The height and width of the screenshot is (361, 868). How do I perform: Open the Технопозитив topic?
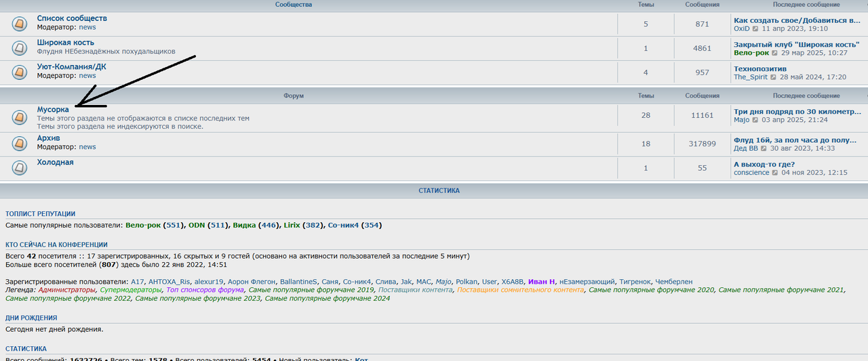pyautogui.click(x=760, y=68)
